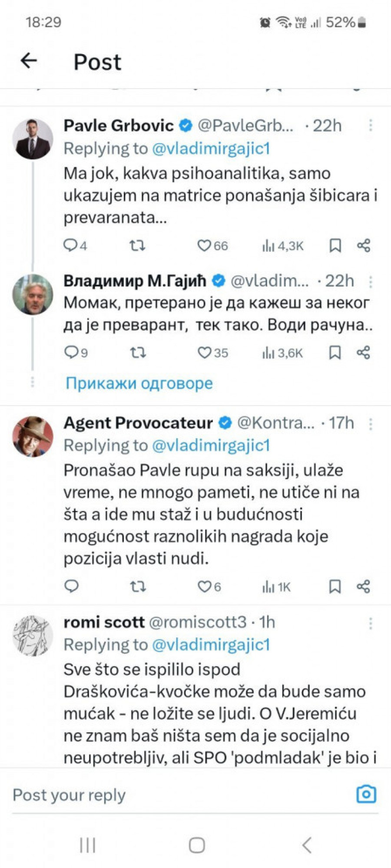Image resolution: width=391 pixels, height=868 pixels.
Task: Open more options for Pavle Grbovic's post
Action: 371,125
